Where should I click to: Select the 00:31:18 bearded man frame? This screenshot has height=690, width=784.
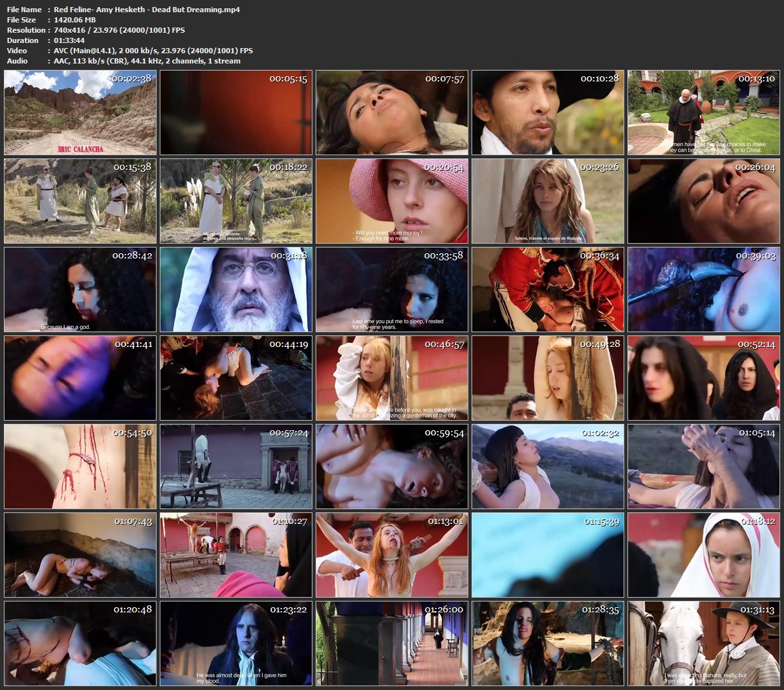(236, 290)
